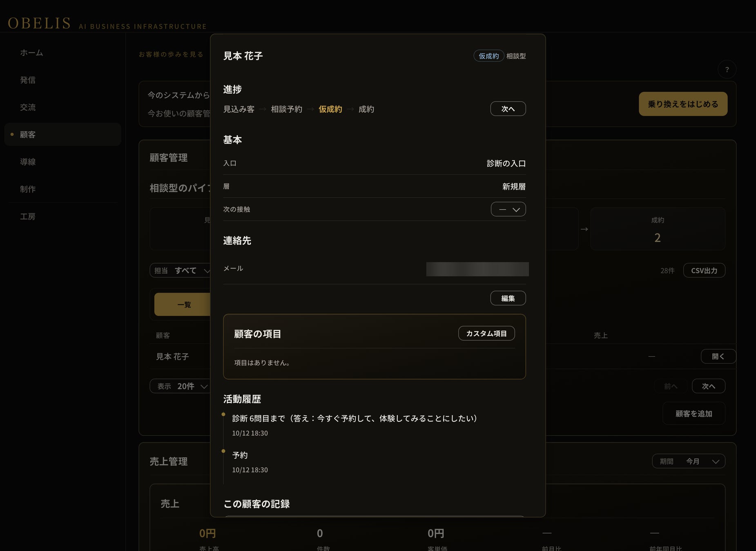Select the 見込み客 progress stage

(x=239, y=109)
